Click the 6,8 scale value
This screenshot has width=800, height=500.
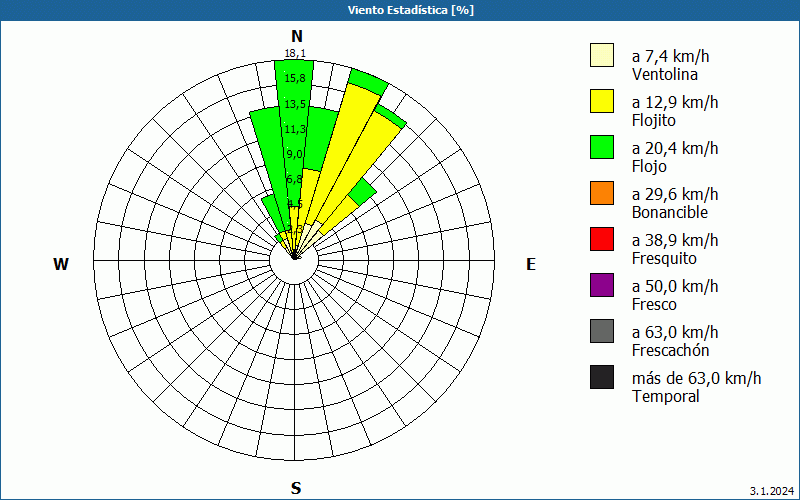pos(295,179)
